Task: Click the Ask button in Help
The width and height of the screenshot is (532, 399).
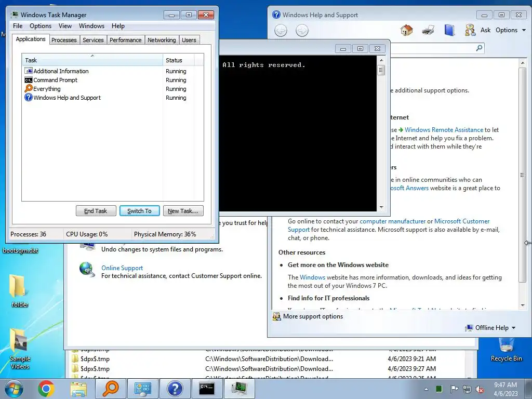Action: (485, 30)
